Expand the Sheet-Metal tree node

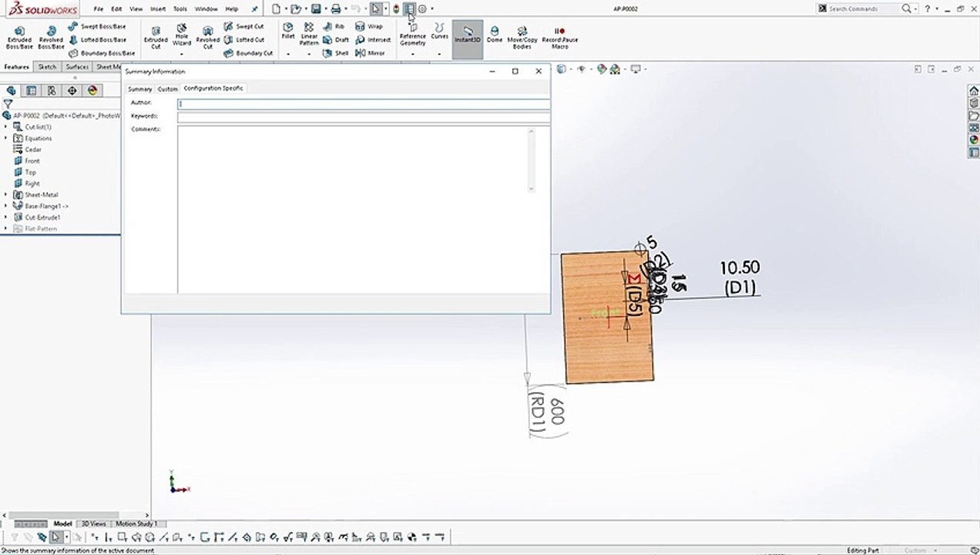tap(6, 195)
